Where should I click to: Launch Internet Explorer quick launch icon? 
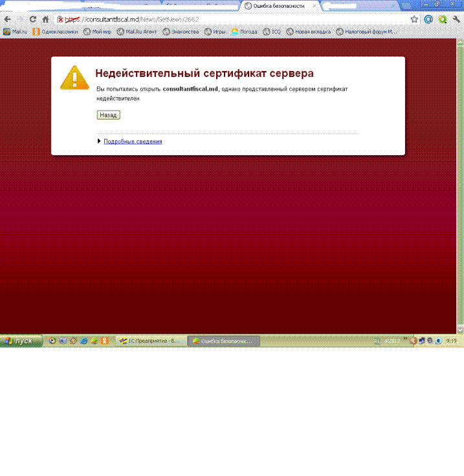pyautogui.click(x=84, y=341)
